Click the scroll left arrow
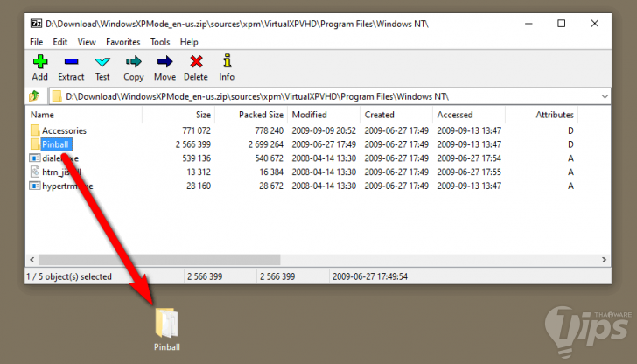The width and height of the screenshot is (637, 364). 32,259
